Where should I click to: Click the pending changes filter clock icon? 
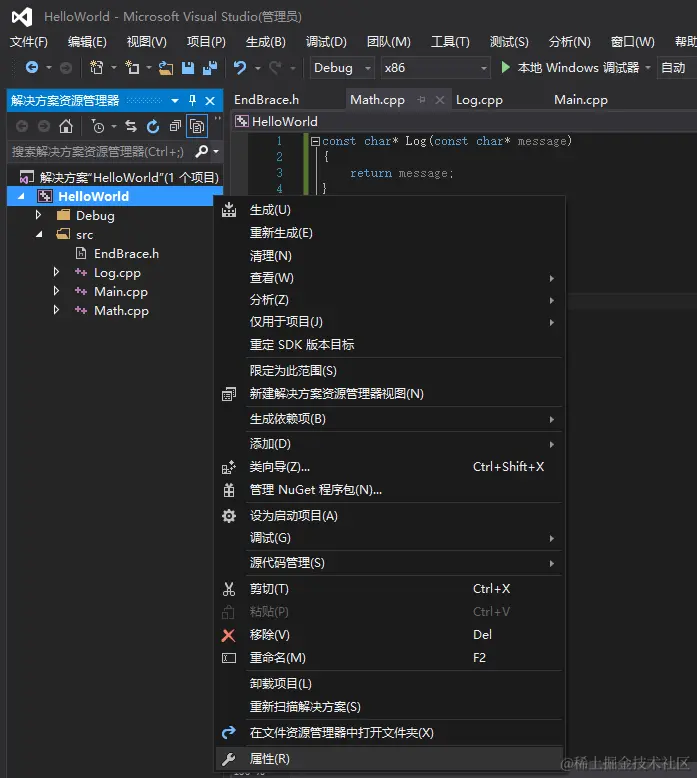point(98,126)
